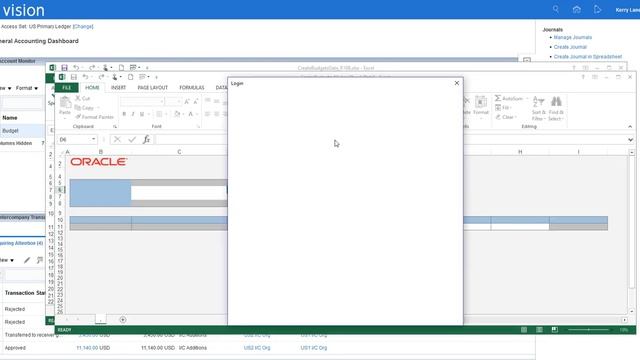Click the vertical scrollbar up arrow in Excel
Viewport: 640px width, 360px height.
click(632, 152)
